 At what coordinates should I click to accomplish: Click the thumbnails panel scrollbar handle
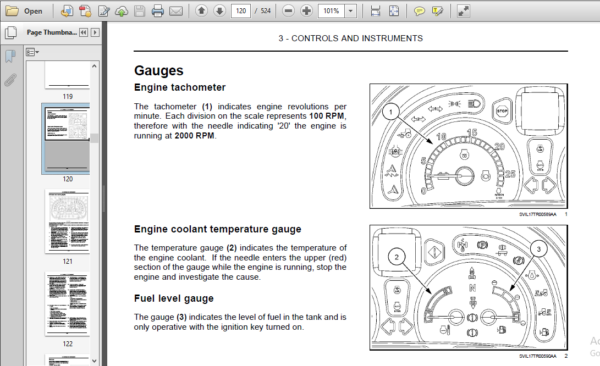(x=94, y=138)
